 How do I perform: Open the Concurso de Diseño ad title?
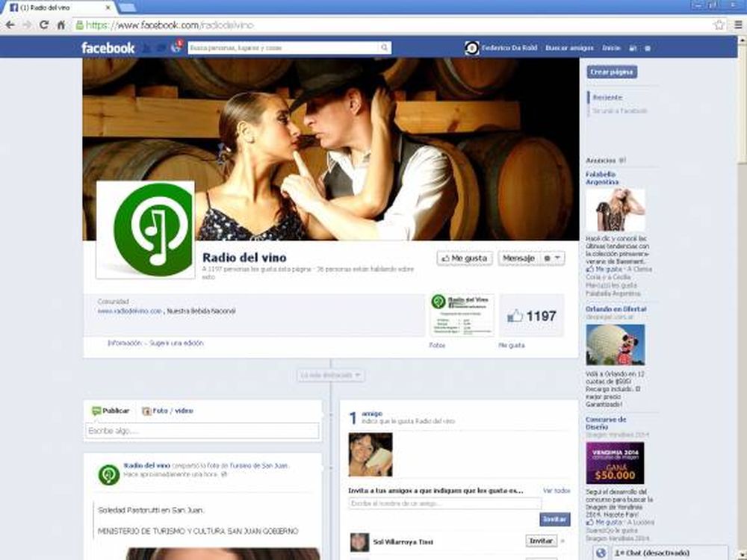(x=606, y=423)
